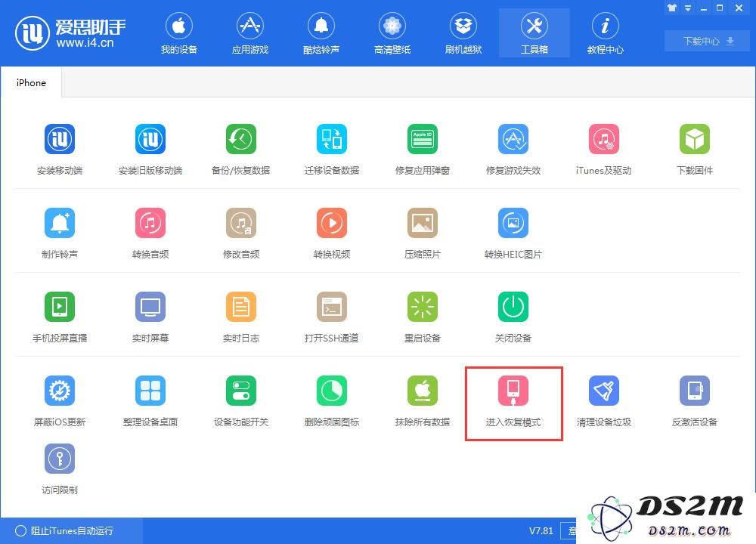
Task: Open 高清壁纸 section
Action: (x=392, y=33)
